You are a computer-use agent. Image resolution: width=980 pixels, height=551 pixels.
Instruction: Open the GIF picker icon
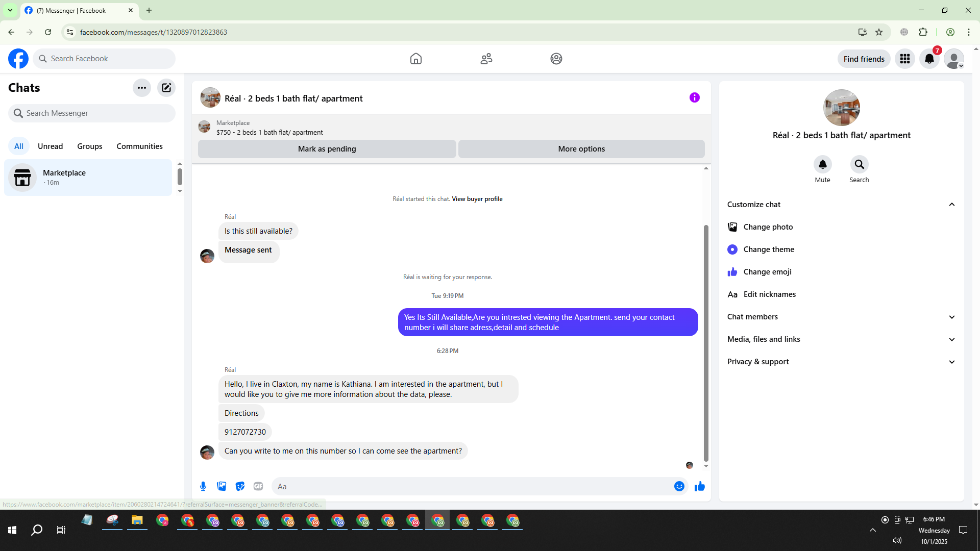[x=258, y=486]
